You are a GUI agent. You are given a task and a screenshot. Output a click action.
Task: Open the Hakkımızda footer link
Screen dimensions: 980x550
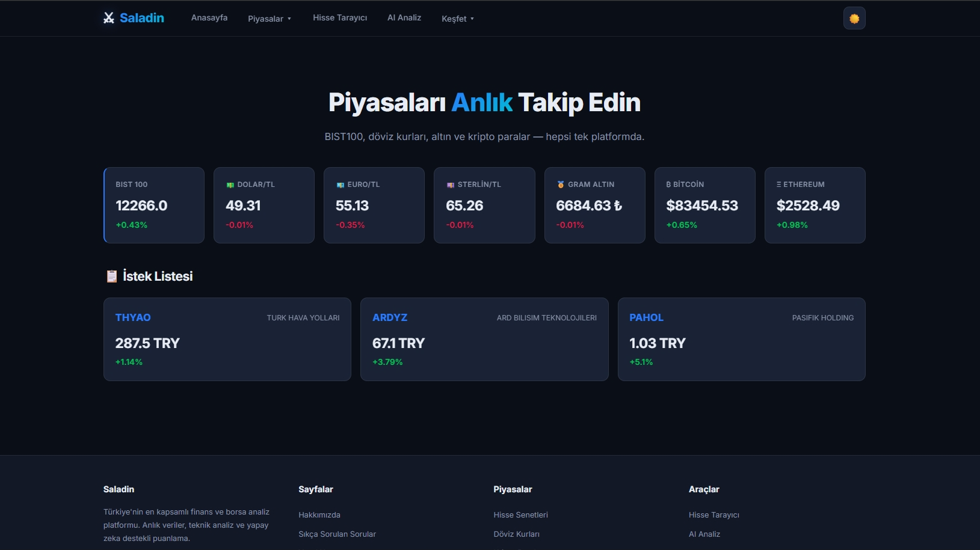[319, 515]
